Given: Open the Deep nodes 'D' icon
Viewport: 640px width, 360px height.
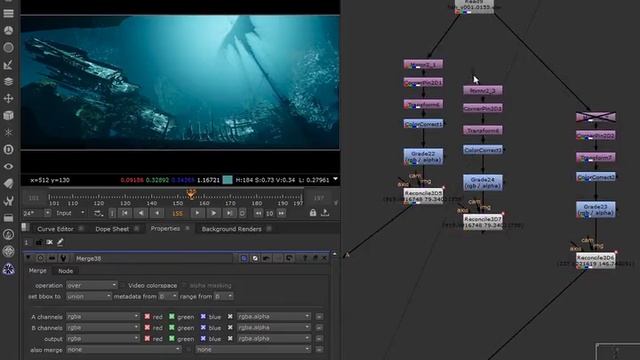Looking at the screenshot, I should click(8, 149).
